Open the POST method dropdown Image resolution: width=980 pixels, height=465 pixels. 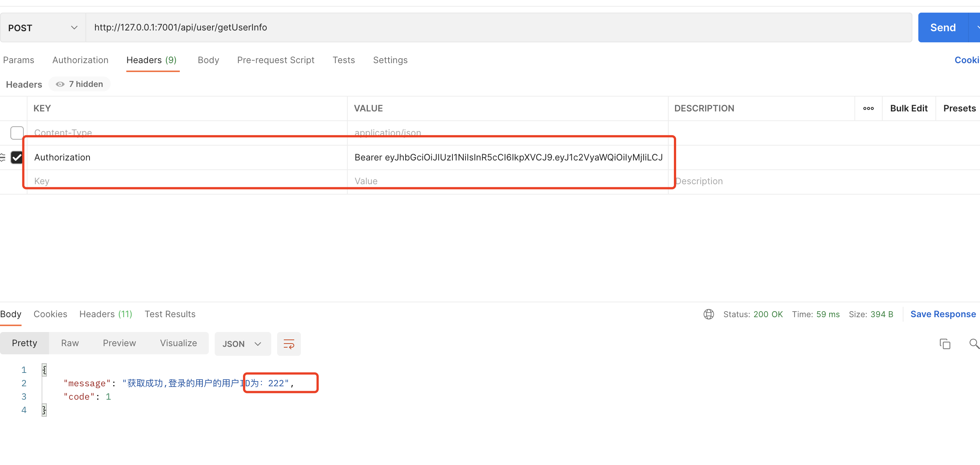43,28
